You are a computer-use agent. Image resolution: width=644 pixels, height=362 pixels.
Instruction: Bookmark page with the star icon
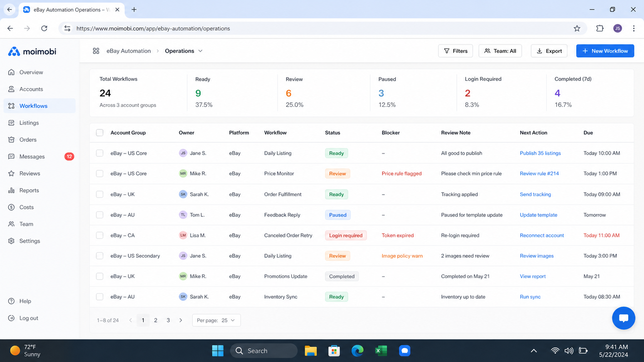click(x=577, y=28)
